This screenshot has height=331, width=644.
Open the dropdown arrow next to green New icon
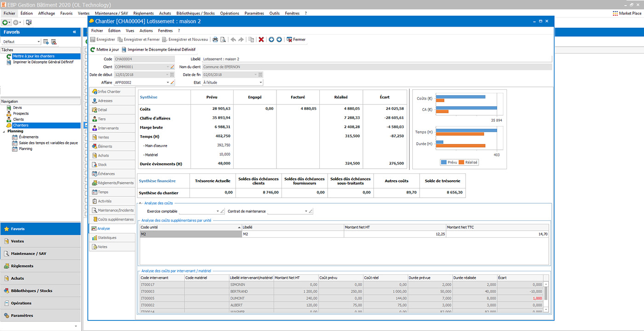10,22
